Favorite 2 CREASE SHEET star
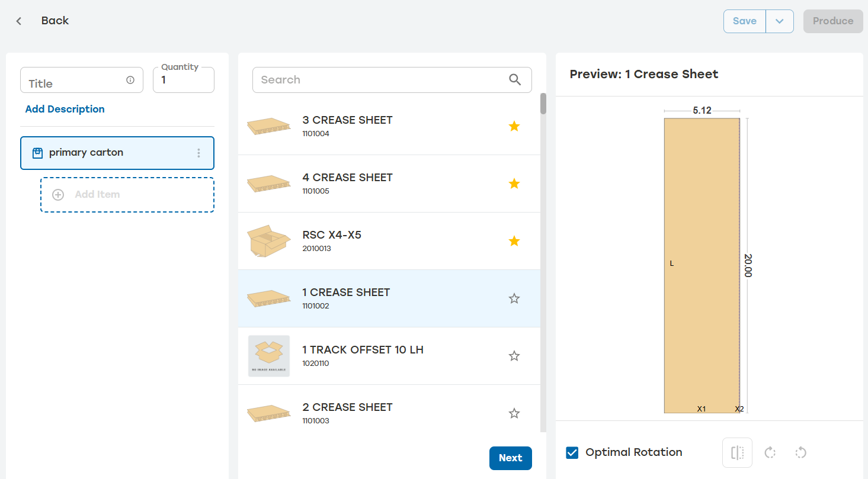Viewport: 868px width, 479px height. pos(514,413)
